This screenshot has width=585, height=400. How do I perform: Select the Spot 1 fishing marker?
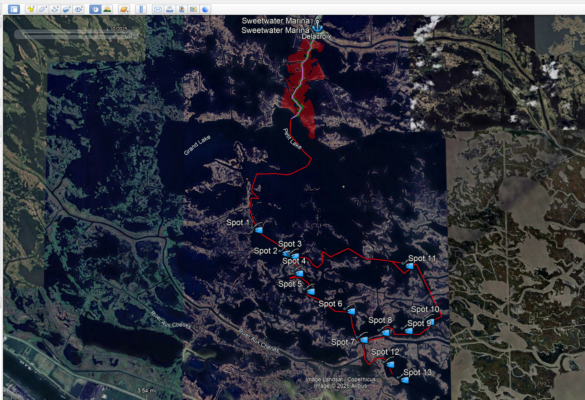pyautogui.click(x=258, y=229)
